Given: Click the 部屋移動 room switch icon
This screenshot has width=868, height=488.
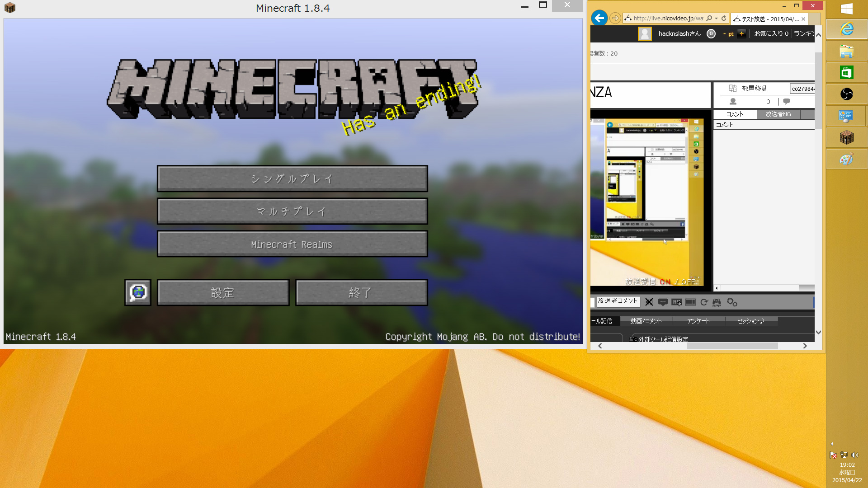Looking at the screenshot, I should [733, 88].
